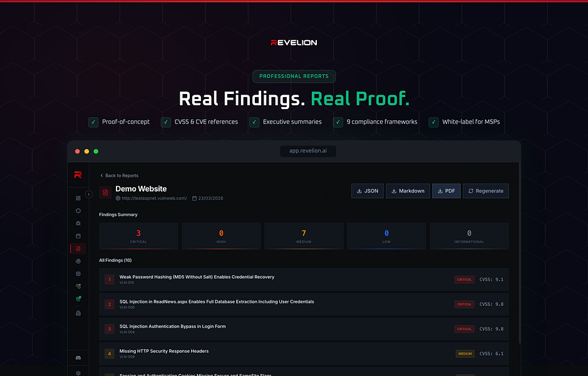
Task: Open the crosshair target icon in sidebar
Action: tap(78, 211)
